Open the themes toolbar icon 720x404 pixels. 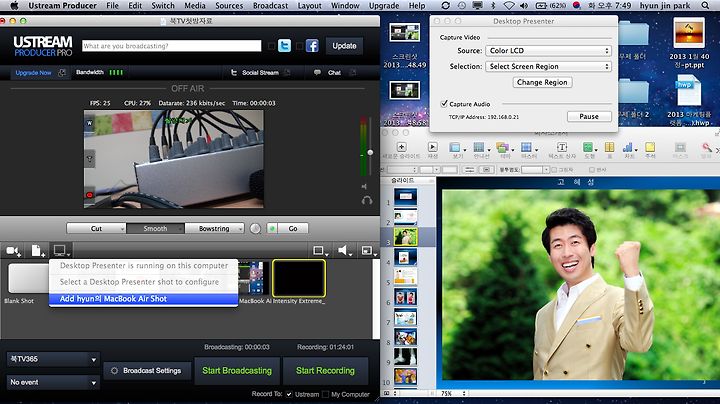[504, 147]
